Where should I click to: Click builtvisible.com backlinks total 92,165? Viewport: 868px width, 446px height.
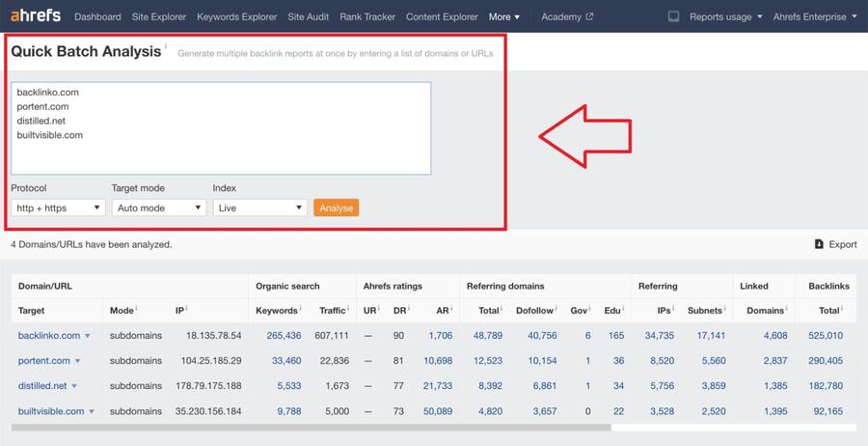tap(828, 411)
